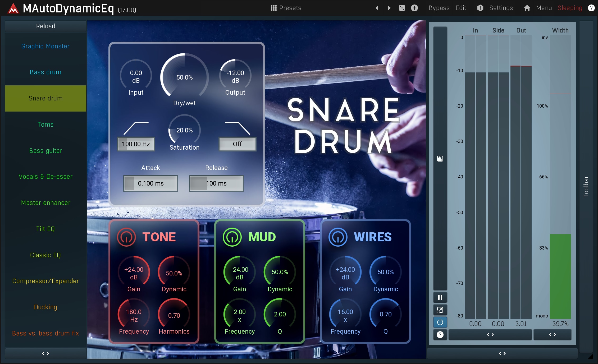Open the help question mark at top right
The image size is (598, 364).
pyautogui.click(x=591, y=8)
